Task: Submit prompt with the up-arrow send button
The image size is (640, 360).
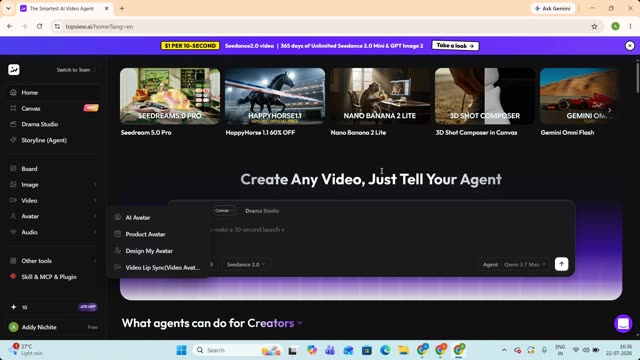Action: (561, 264)
